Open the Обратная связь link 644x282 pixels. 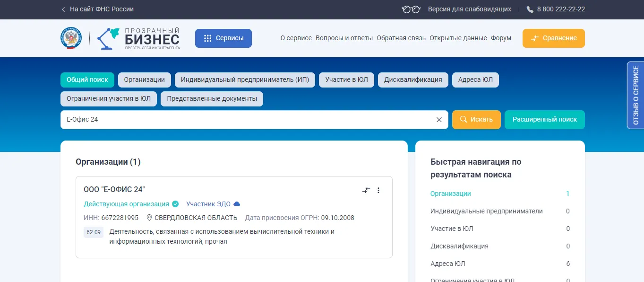[x=401, y=38]
